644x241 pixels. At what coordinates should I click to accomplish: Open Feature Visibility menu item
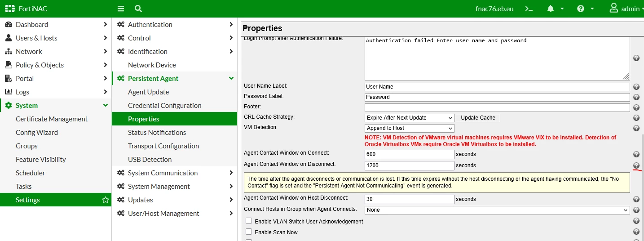41,159
